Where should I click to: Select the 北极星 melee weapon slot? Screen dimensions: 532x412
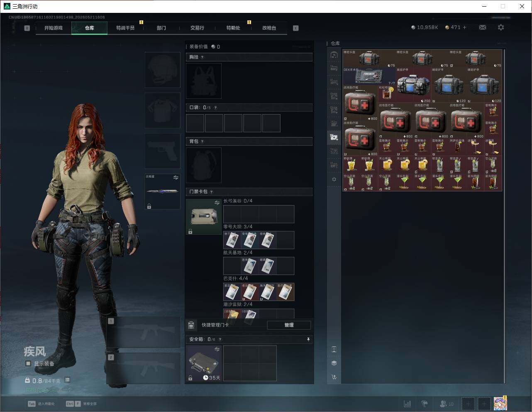coord(163,191)
